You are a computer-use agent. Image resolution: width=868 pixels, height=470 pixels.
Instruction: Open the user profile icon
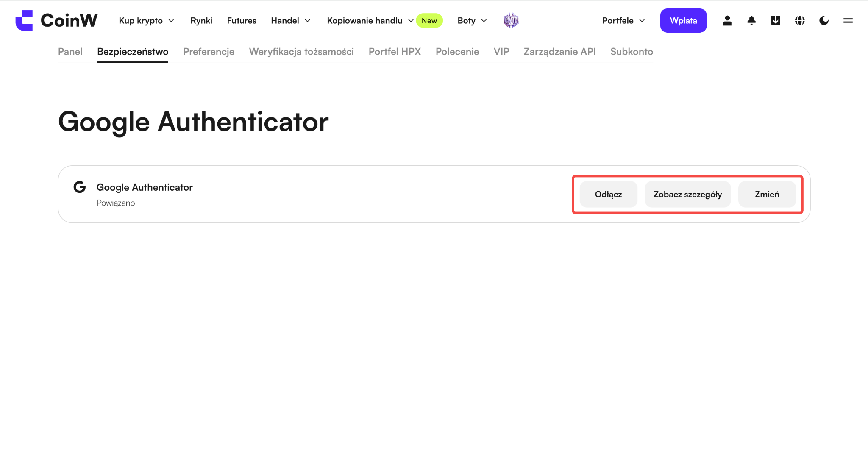(727, 20)
